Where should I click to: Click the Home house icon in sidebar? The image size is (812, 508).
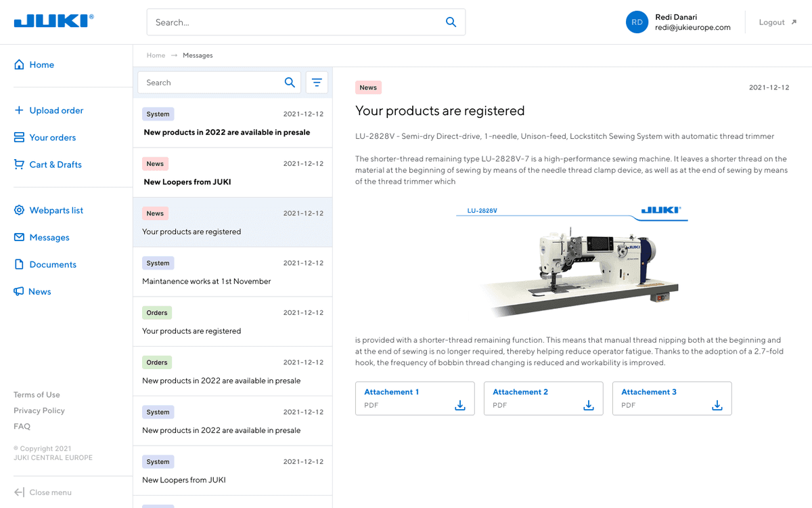tap(19, 65)
